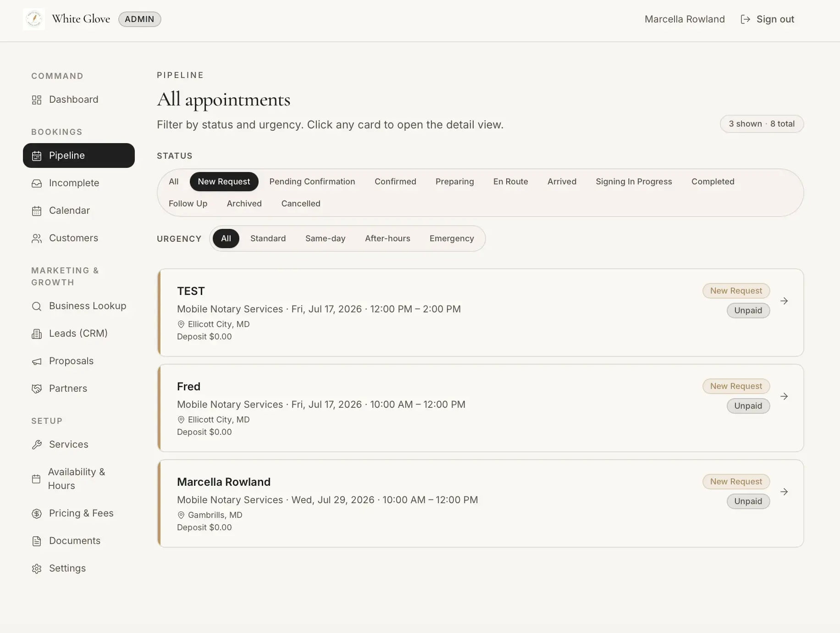840x633 pixels.
Task: Filter by Arrived status
Action: point(562,182)
